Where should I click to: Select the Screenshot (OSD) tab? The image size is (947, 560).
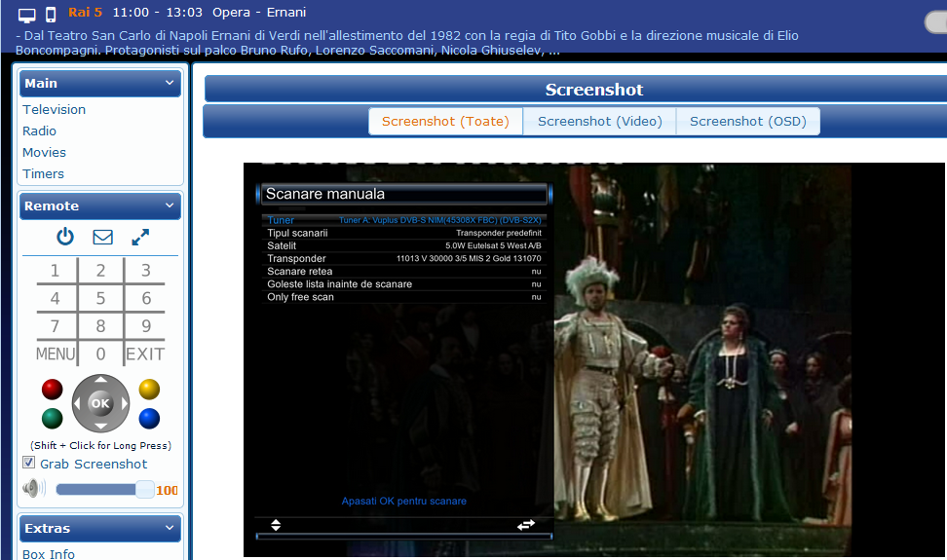pos(748,122)
